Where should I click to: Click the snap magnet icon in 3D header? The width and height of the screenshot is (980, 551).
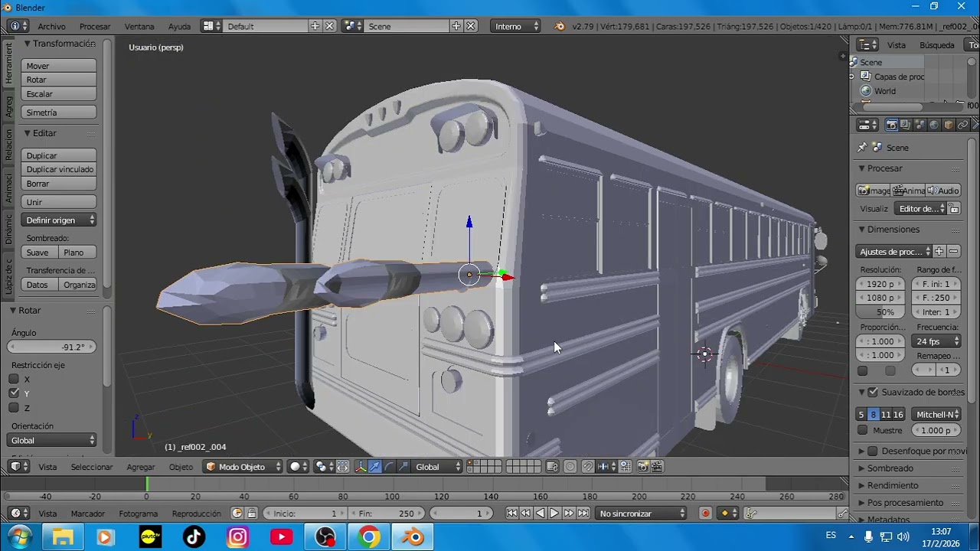(588, 467)
